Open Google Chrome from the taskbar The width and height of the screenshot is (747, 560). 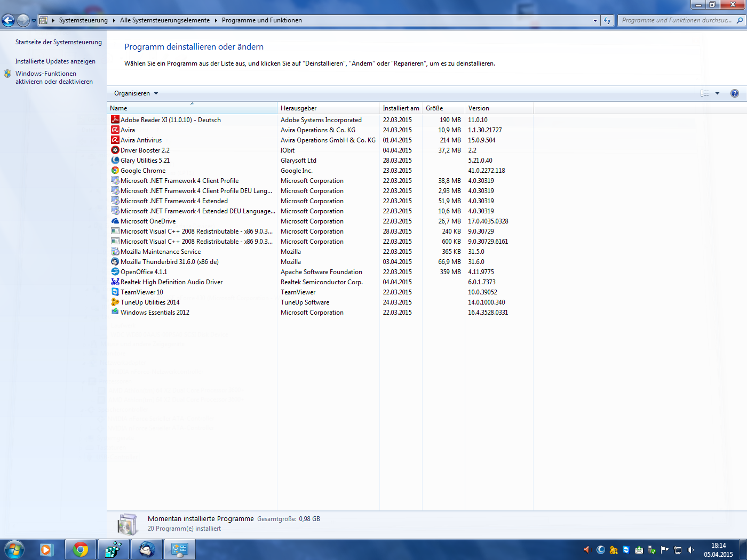point(81,549)
